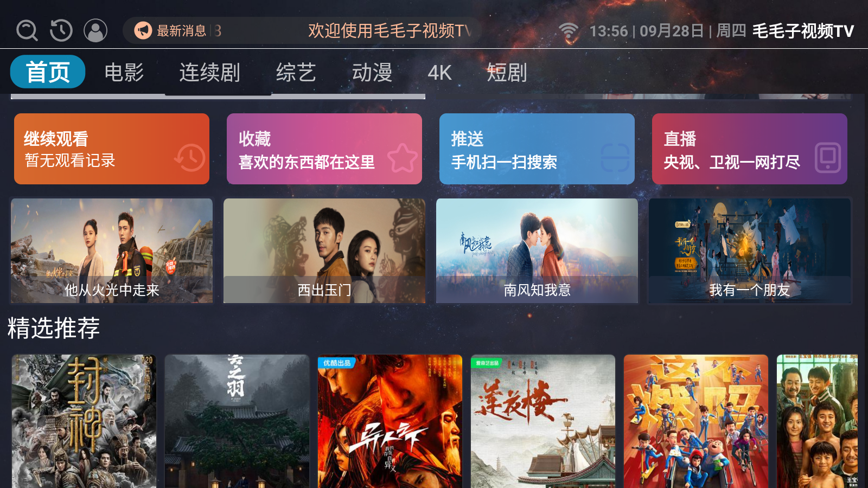Switch to the 连续剧 tab
Image resolution: width=868 pixels, height=488 pixels.
[210, 72]
